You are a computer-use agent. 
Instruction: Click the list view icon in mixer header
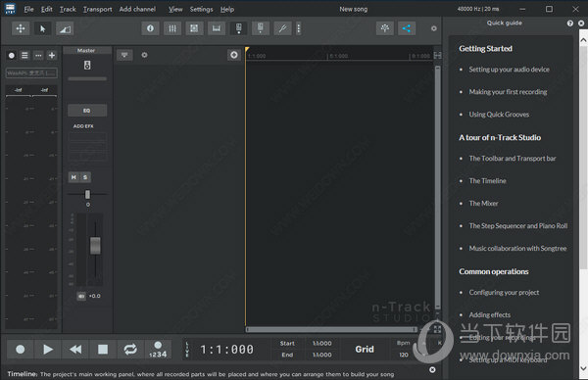click(x=24, y=56)
